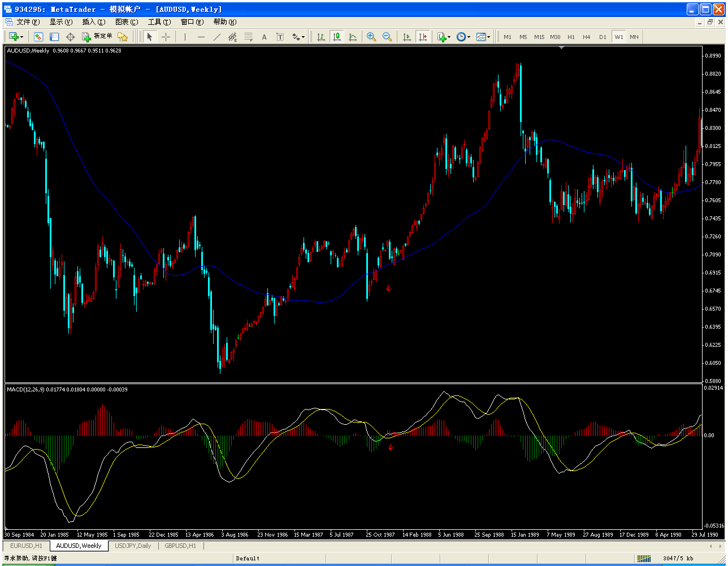
Task: Set chart period to D1
Action: pyautogui.click(x=603, y=37)
